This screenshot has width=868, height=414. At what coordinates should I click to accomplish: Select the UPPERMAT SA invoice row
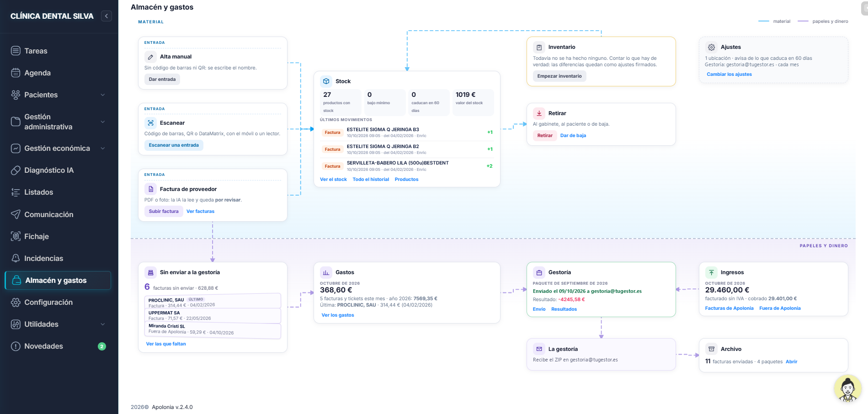[x=213, y=316]
